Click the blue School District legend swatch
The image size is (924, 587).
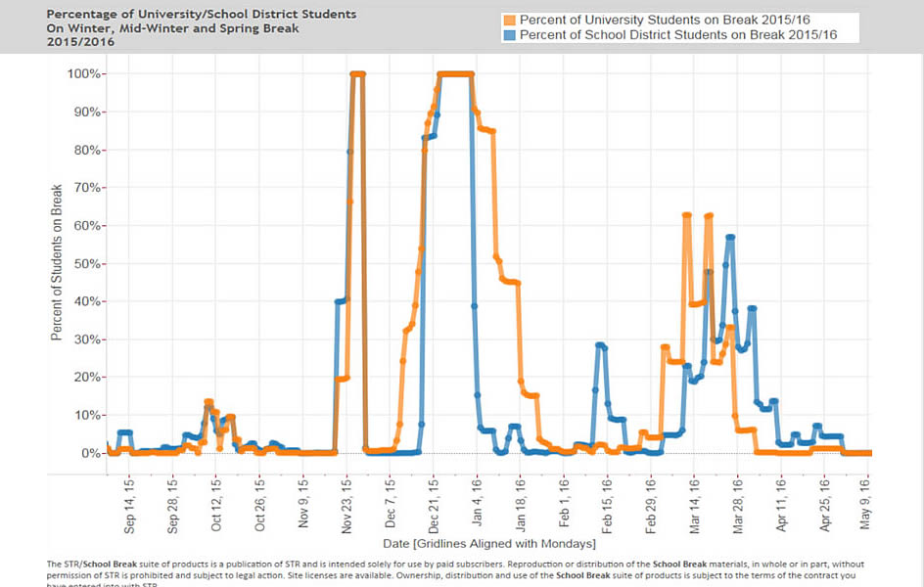click(x=510, y=35)
